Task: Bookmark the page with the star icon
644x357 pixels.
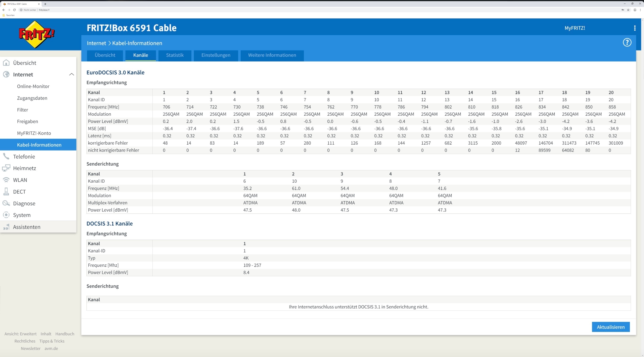Action: pos(628,10)
